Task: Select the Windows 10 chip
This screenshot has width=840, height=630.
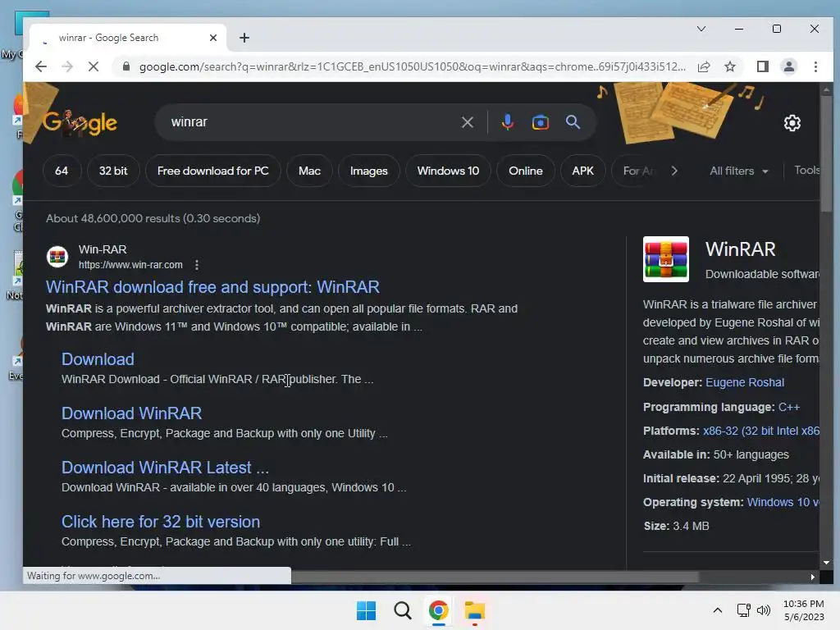Action: pyautogui.click(x=448, y=171)
